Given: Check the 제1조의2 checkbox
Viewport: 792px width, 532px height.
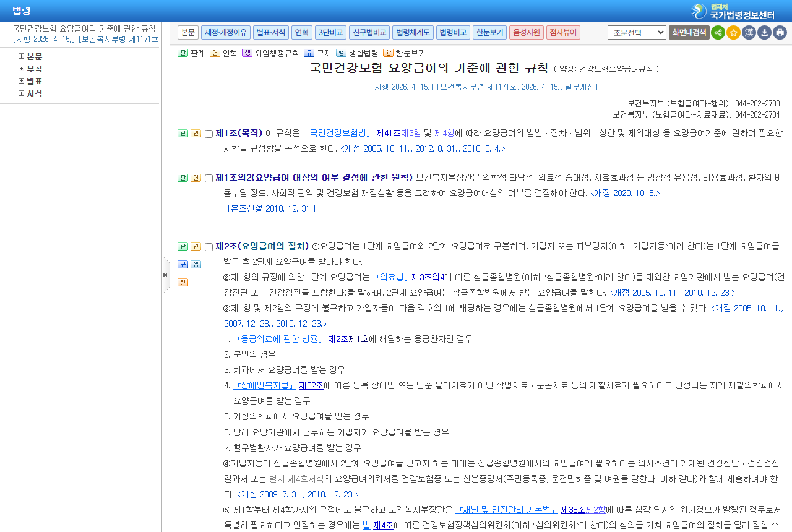Looking at the screenshot, I should [209, 178].
